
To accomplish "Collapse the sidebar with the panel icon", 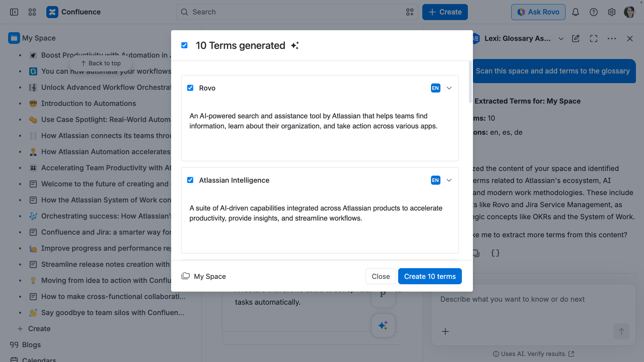I will pos(14,12).
